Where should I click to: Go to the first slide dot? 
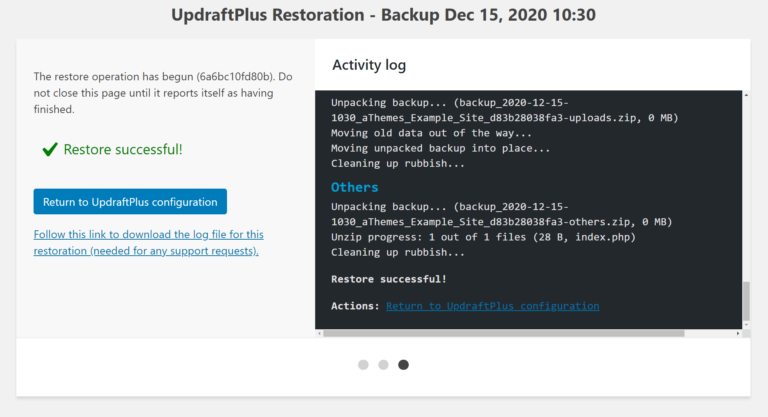coord(363,365)
